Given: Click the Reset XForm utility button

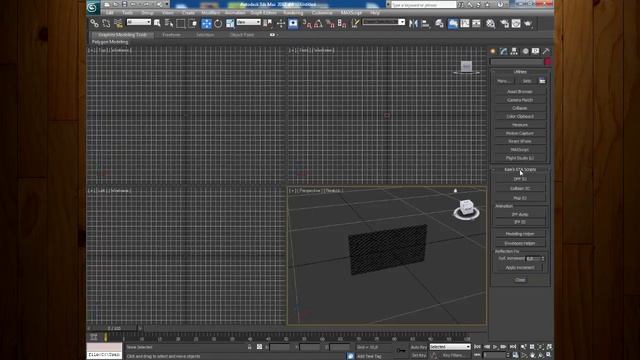Looking at the screenshot, I should click(520, 141).
